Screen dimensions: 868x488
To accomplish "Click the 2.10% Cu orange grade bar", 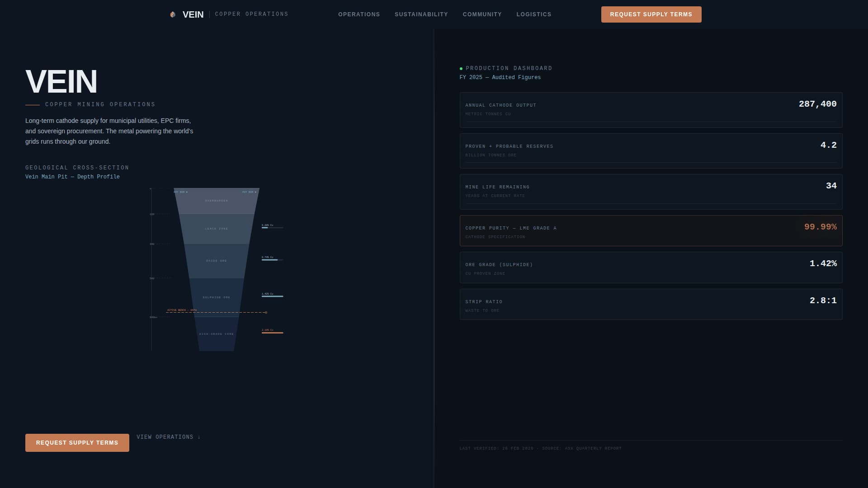I will [272, 333].
